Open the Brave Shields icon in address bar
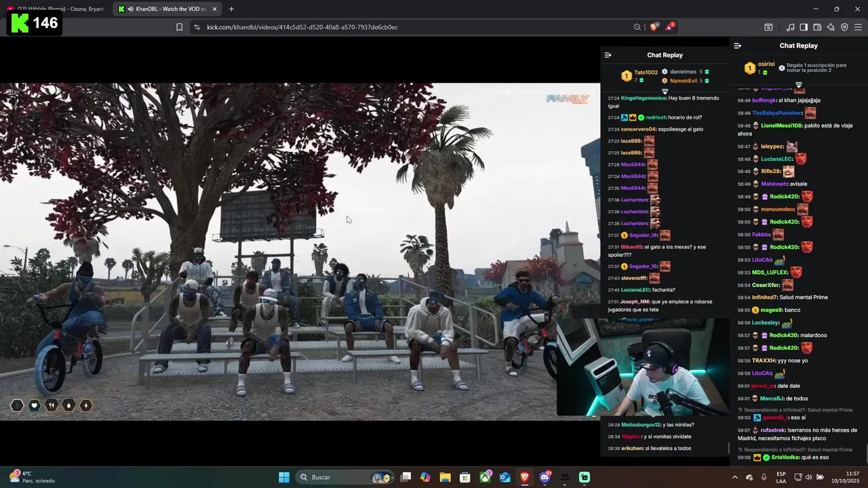 click(654, 27)
